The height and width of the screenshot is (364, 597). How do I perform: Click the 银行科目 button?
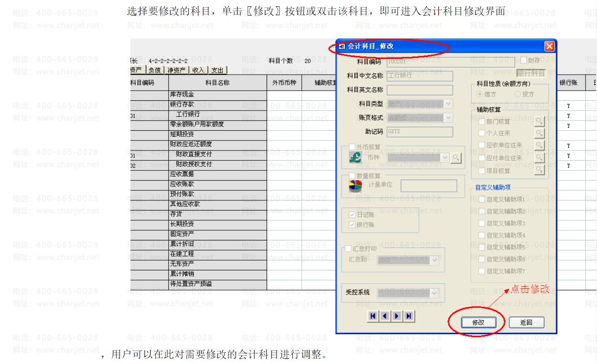point(531,73)
